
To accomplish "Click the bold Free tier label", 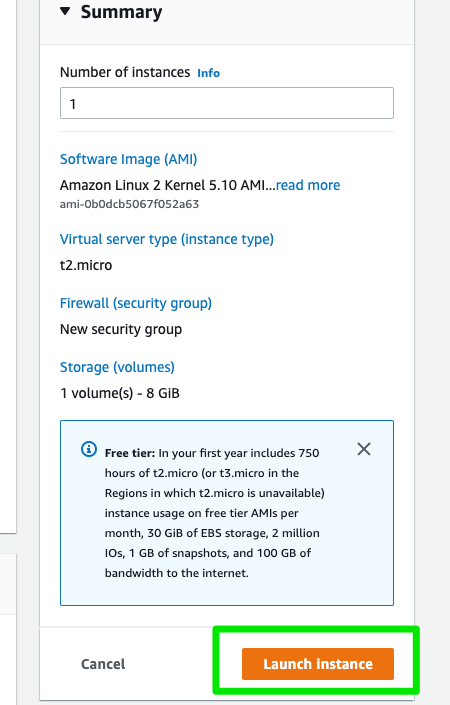I will click(x=130, y=453).
